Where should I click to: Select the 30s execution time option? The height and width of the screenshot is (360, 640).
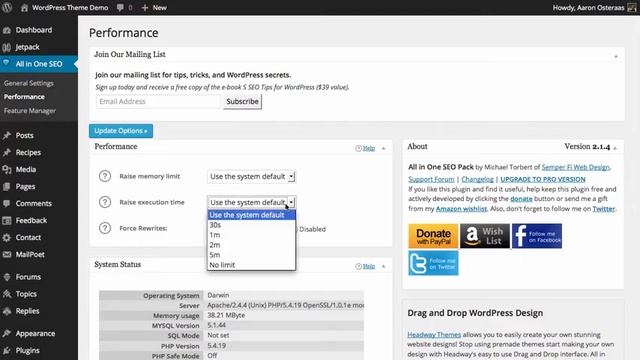click(251, 225)
